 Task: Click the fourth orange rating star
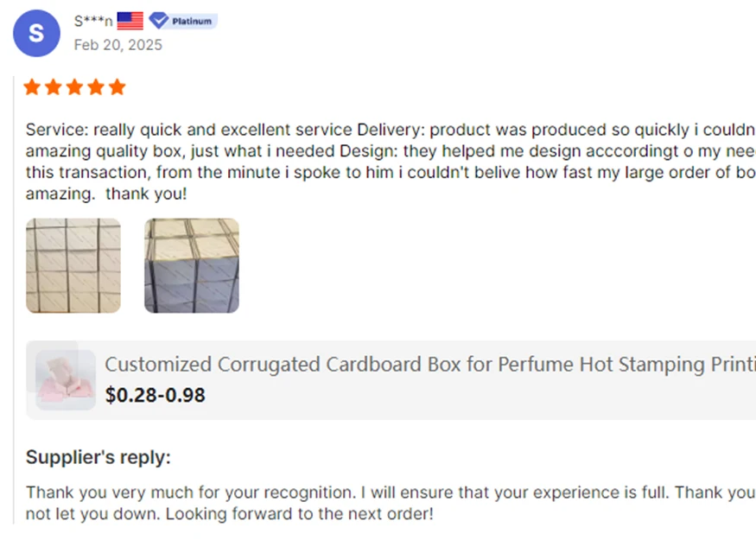click(x=96, y=87)
